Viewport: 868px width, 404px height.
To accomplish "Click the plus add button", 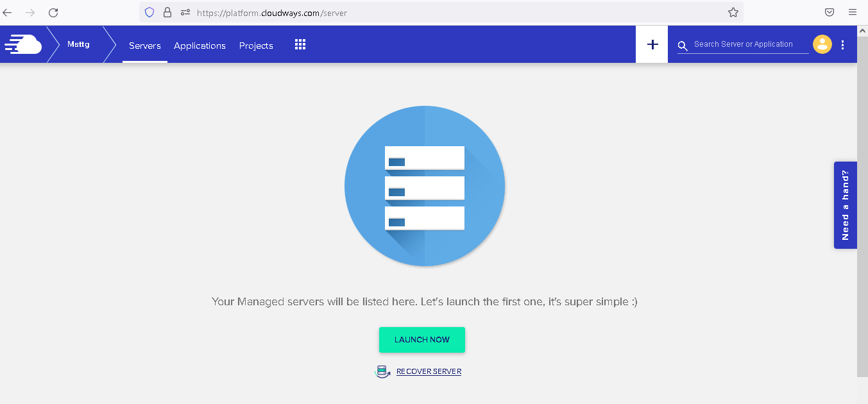I will [x=652, y=44].
